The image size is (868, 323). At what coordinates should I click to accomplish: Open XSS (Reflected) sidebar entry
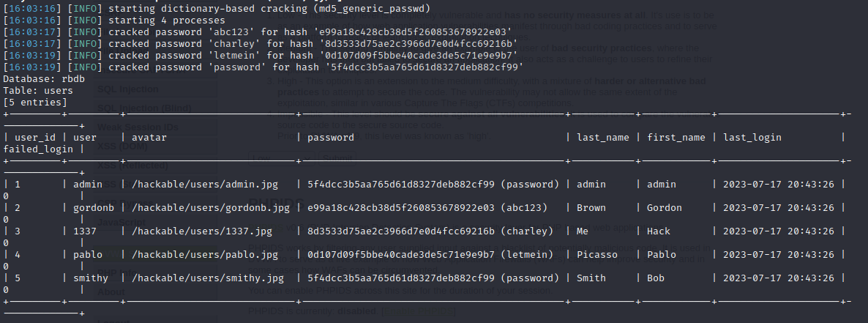pyautogui.click(x=132, y=165)
